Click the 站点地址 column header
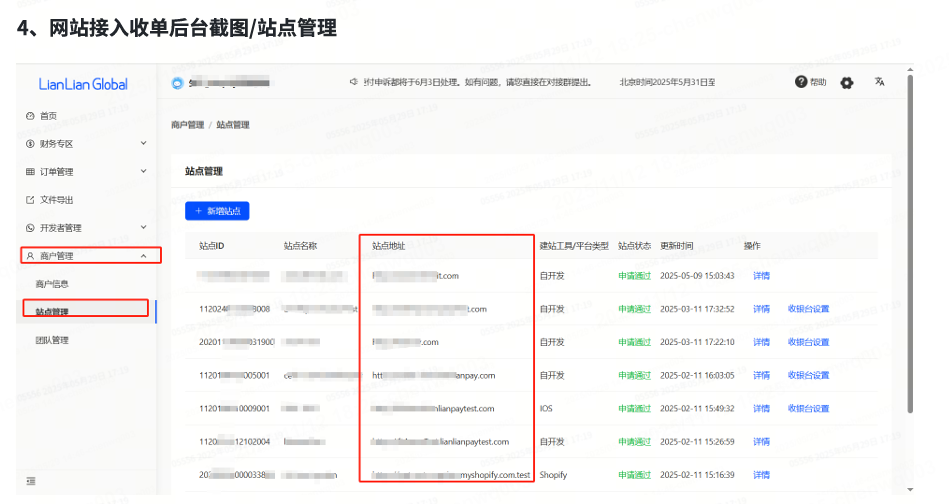Viewport: 949px width, 504px height. tap(389, 246)
